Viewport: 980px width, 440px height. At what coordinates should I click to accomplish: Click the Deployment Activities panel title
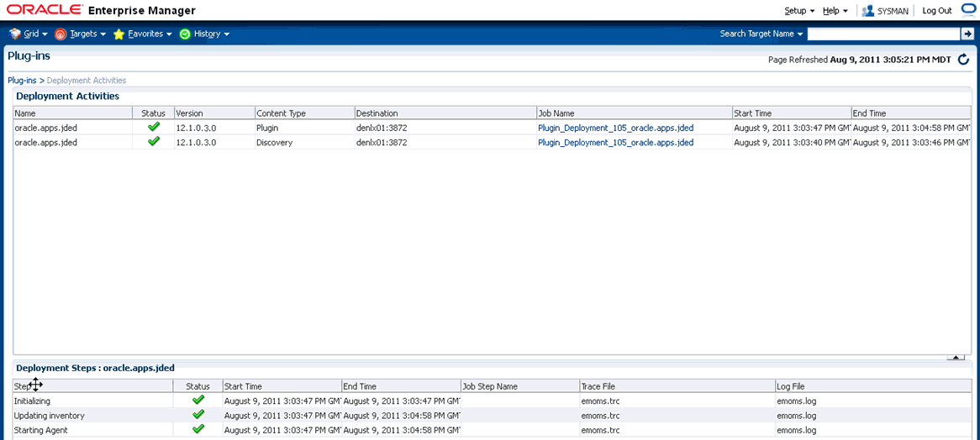click(67, 96)
